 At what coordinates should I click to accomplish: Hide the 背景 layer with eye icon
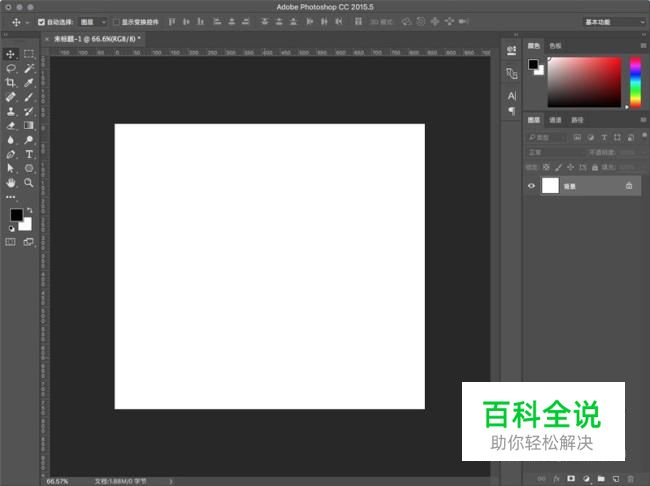coord(531,186)
